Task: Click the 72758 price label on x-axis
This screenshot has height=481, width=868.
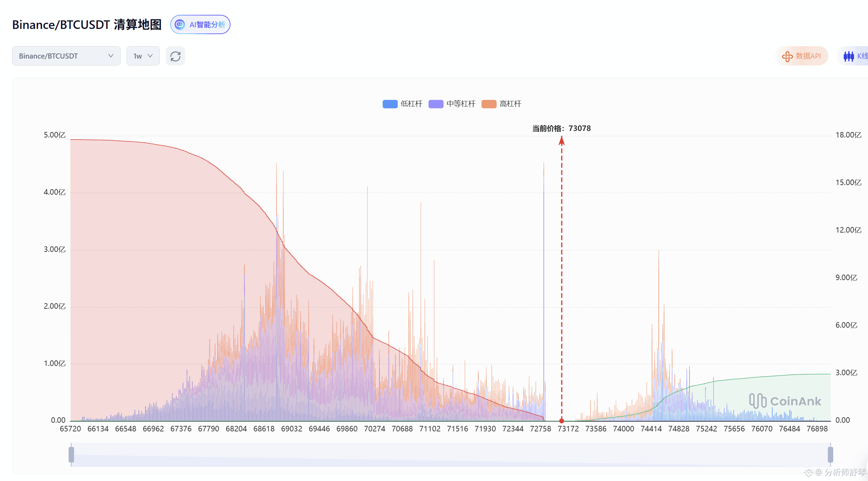Action: pyautogui.click(x=540, y=429)
